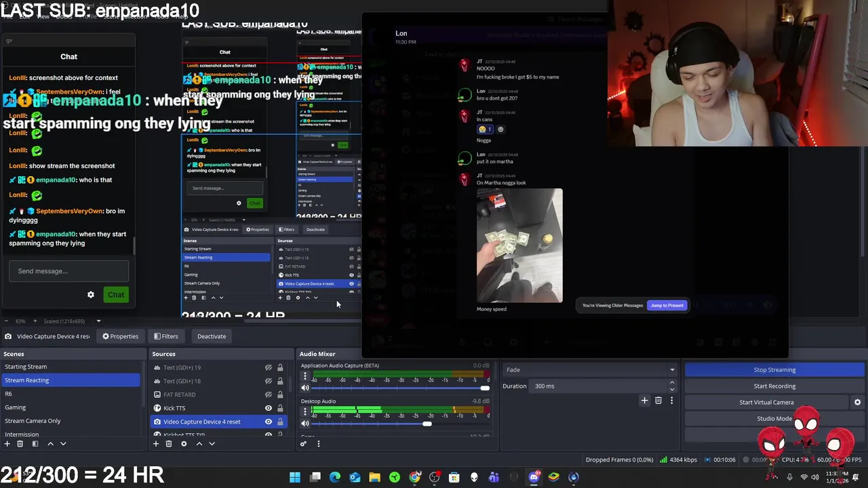Open Desktop Audio options dots
This screenshot has width=868, height=488.
tap(304, 411)
